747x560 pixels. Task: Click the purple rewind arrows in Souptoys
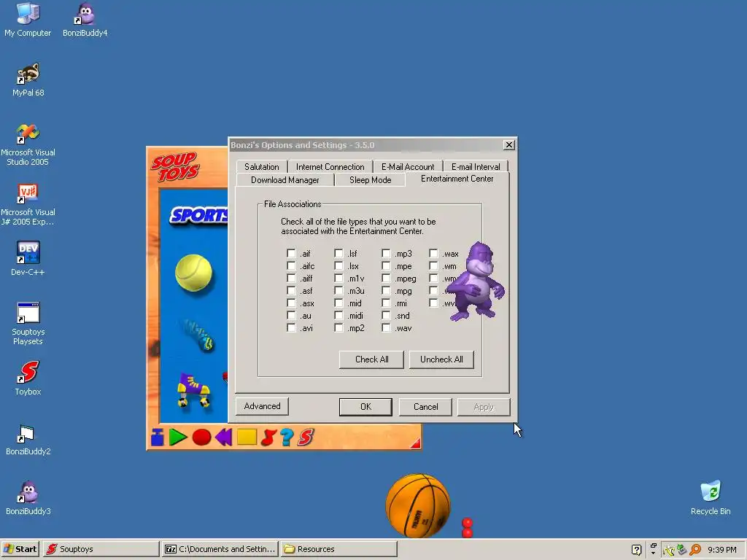[223, 437]
